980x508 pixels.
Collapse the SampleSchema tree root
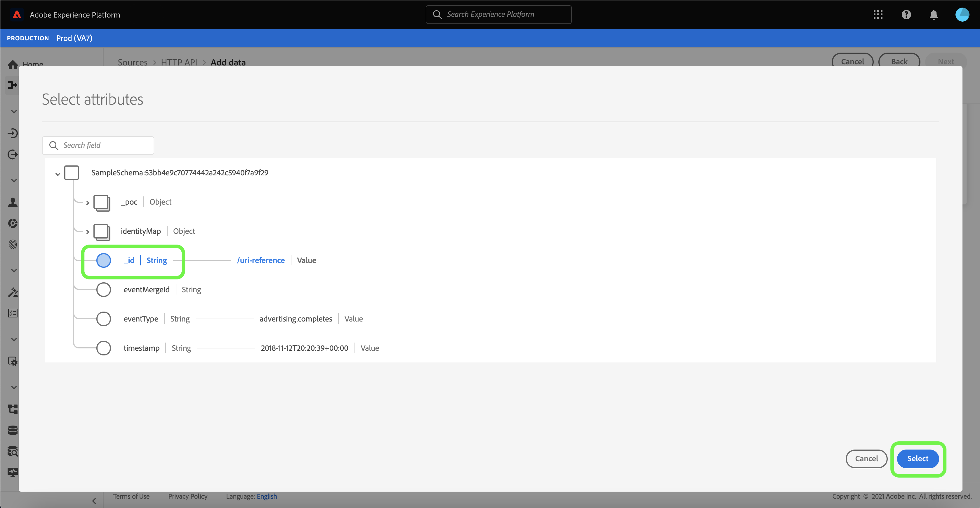[x=58, y=174]
